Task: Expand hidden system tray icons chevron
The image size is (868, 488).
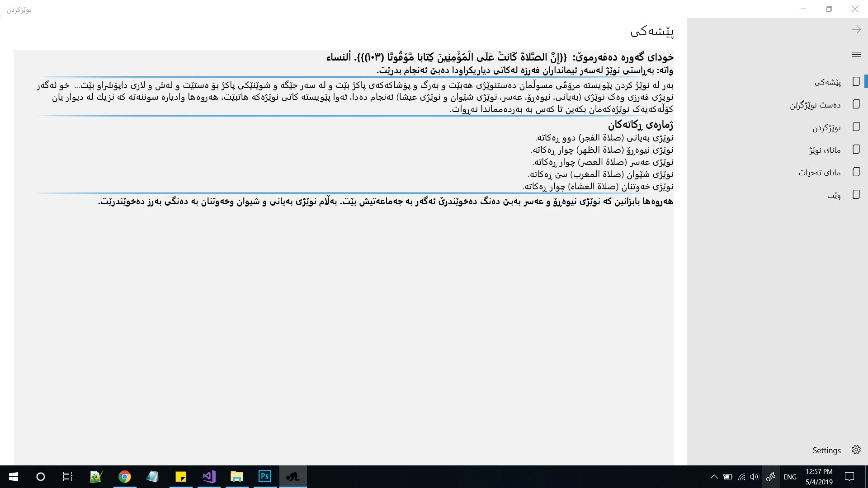Action: point(714,477)
